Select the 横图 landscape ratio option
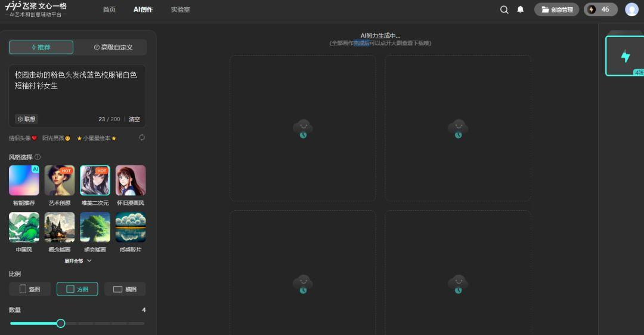 click(x=125, y=289)
